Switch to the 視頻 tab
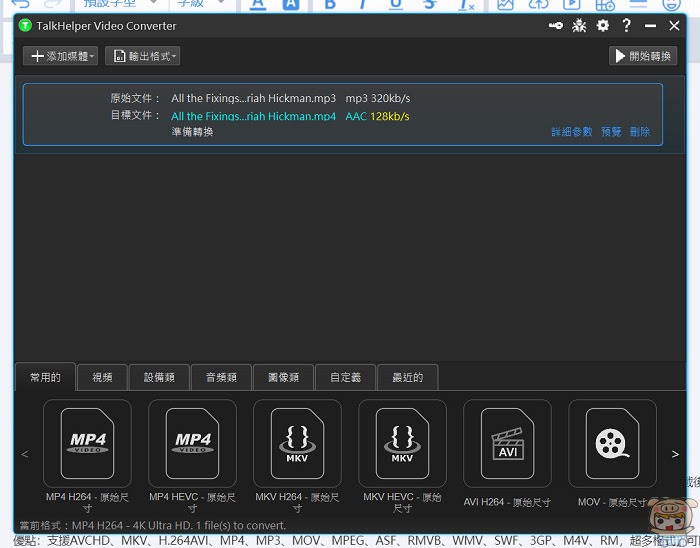This screenshot has width=700, height=548. [x=102, y=378]
